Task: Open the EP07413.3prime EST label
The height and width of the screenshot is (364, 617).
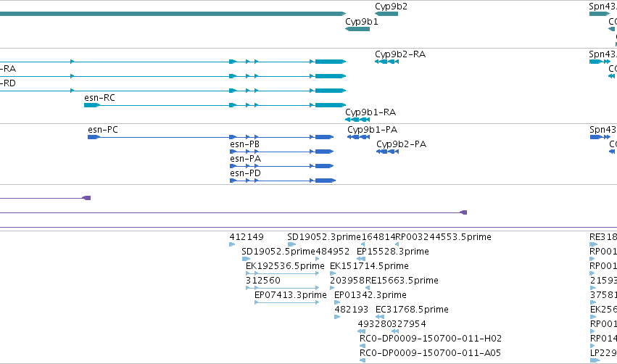Action: click(x=291, y=295)
